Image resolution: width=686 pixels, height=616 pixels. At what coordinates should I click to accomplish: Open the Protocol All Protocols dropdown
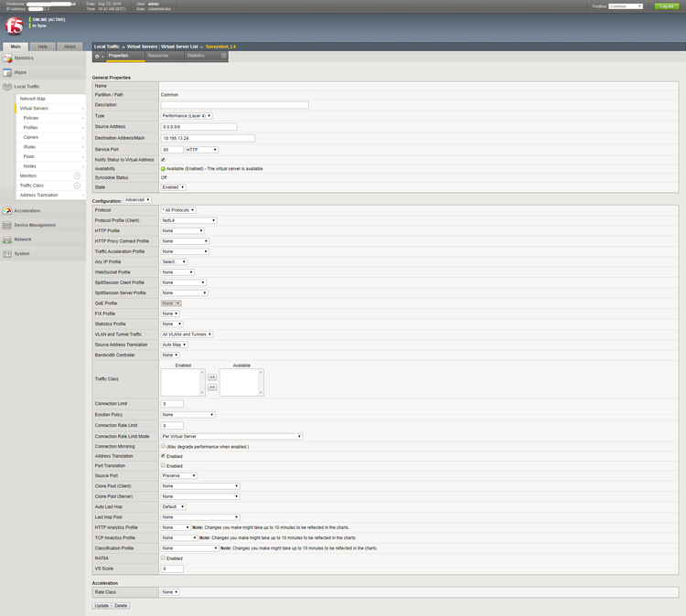tap(178, 210)
